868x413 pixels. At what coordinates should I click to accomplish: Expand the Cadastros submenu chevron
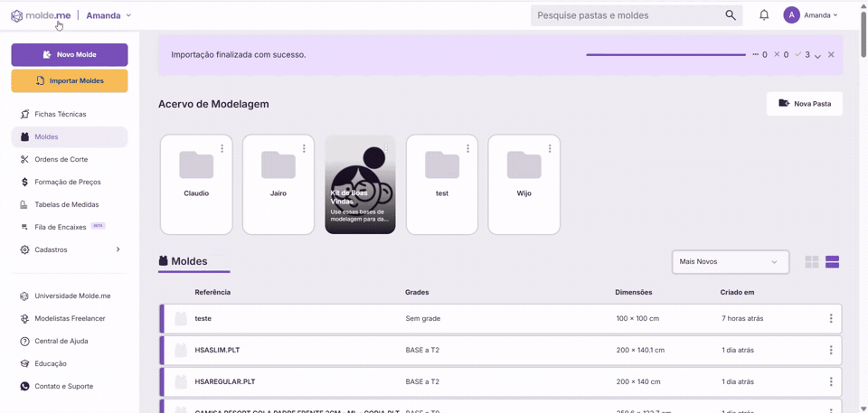click(118, 249)
